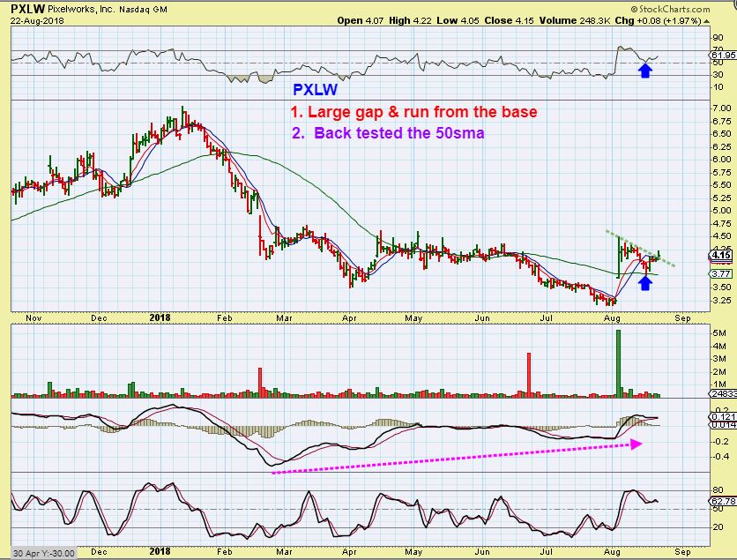Click the 5.50 price axis label

(721, 185)
